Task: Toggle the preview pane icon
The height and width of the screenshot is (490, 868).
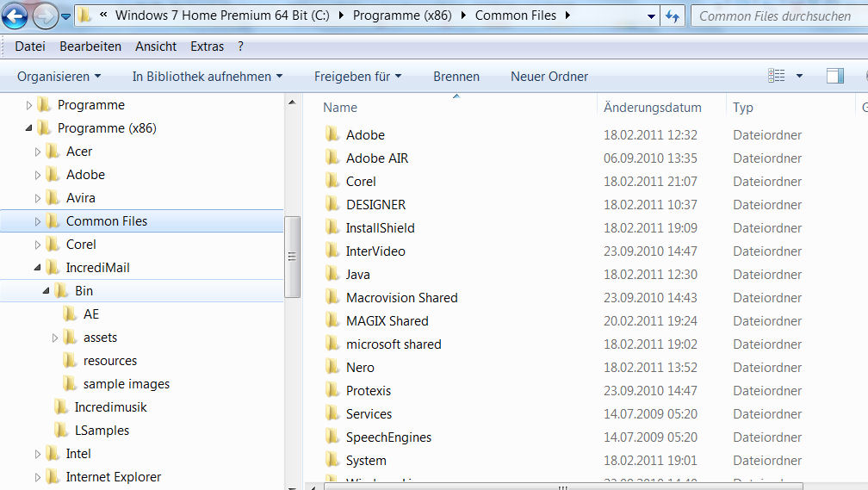Action: [x=834, y=76]
